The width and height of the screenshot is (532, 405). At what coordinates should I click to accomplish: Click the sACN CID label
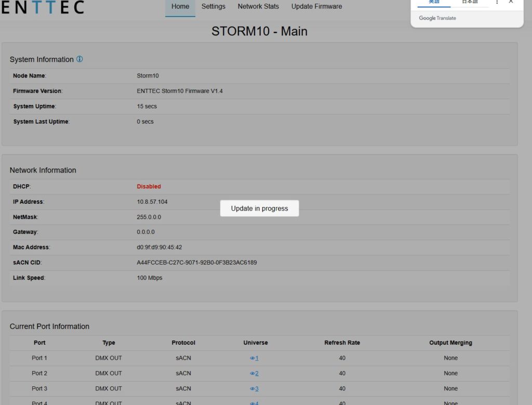pos(27,263)
